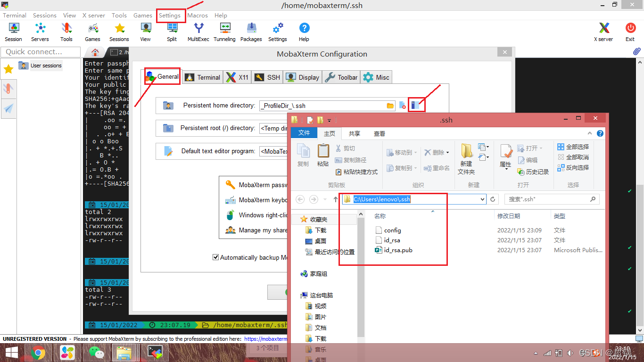
Task: Click the Games toolbar icon
Action: coord(93,32)
